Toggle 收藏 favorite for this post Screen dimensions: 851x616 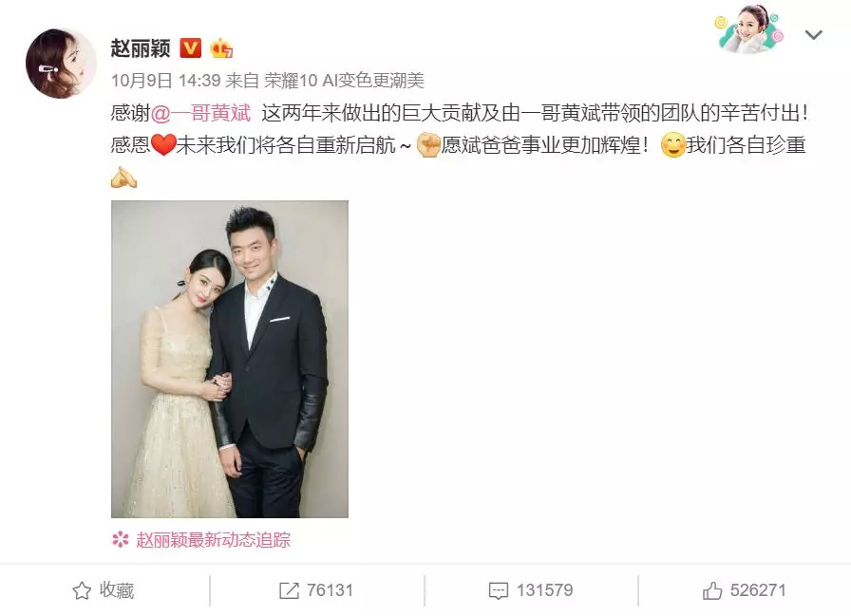[104, 590]
